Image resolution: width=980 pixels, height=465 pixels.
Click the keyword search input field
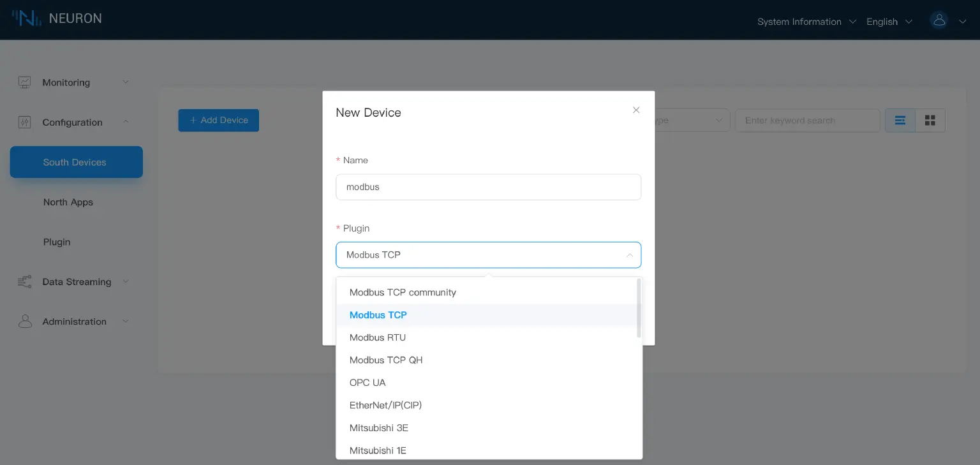pyautogui.click(x=807, y=120)
